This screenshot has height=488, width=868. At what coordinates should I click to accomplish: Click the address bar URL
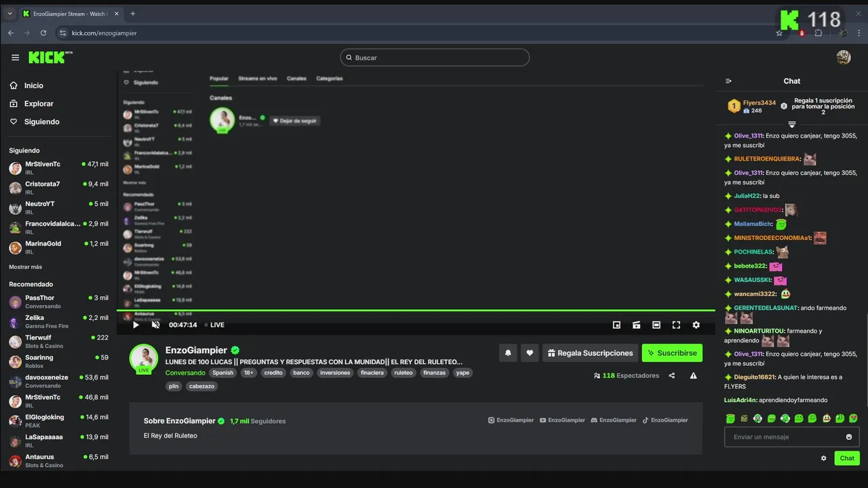tap(104, 33)
